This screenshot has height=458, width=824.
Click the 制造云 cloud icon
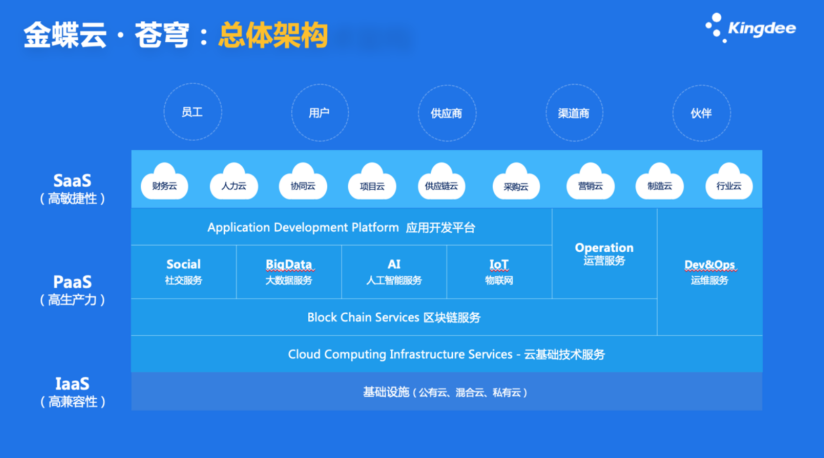coord(660,181)
